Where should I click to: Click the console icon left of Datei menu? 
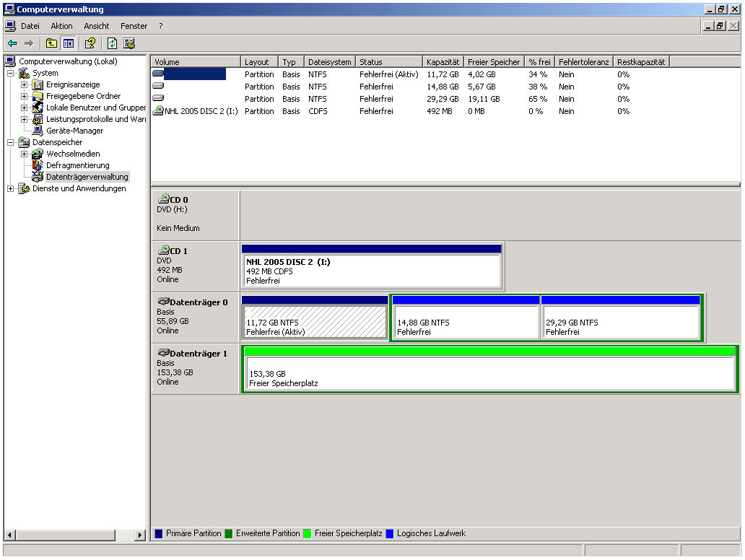click(x=10, y=26)
